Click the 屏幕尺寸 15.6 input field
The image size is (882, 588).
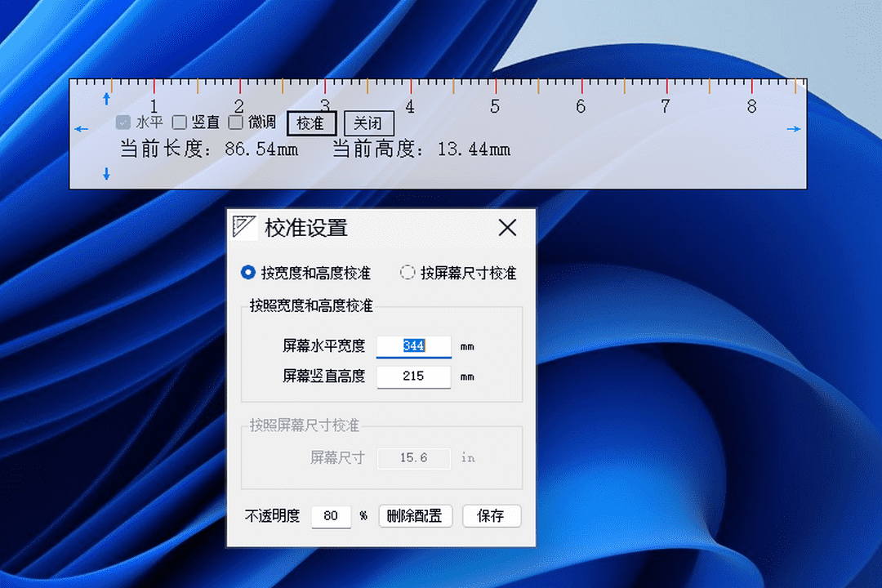pos(413,458)
